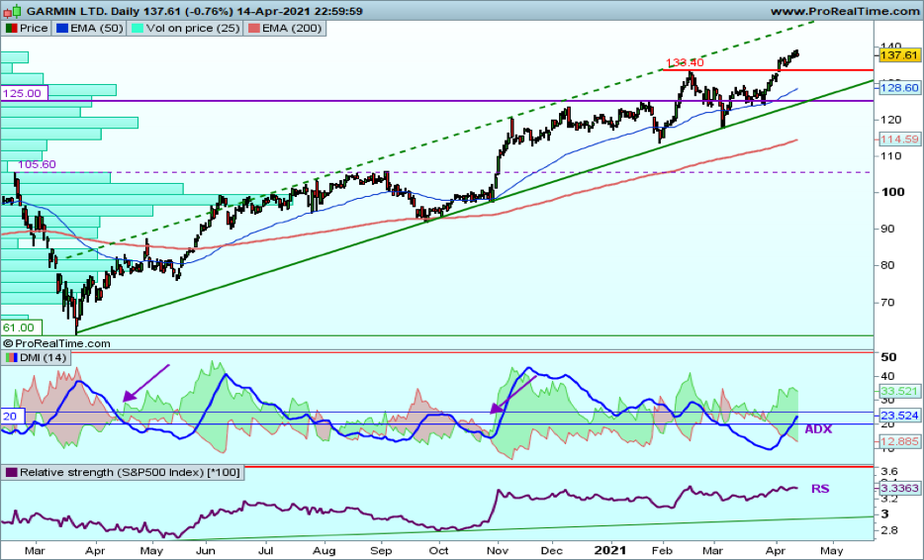924x560 pixels.
Task: Select the 20 level label in DMI panel
Action: (x=12, y=417)
